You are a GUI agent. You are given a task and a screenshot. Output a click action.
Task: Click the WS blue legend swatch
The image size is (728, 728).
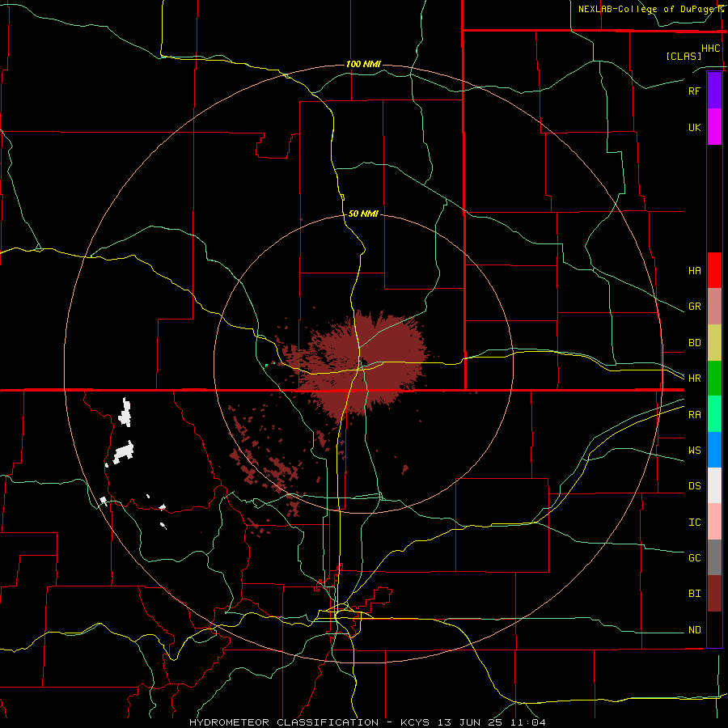click(714, 450)
